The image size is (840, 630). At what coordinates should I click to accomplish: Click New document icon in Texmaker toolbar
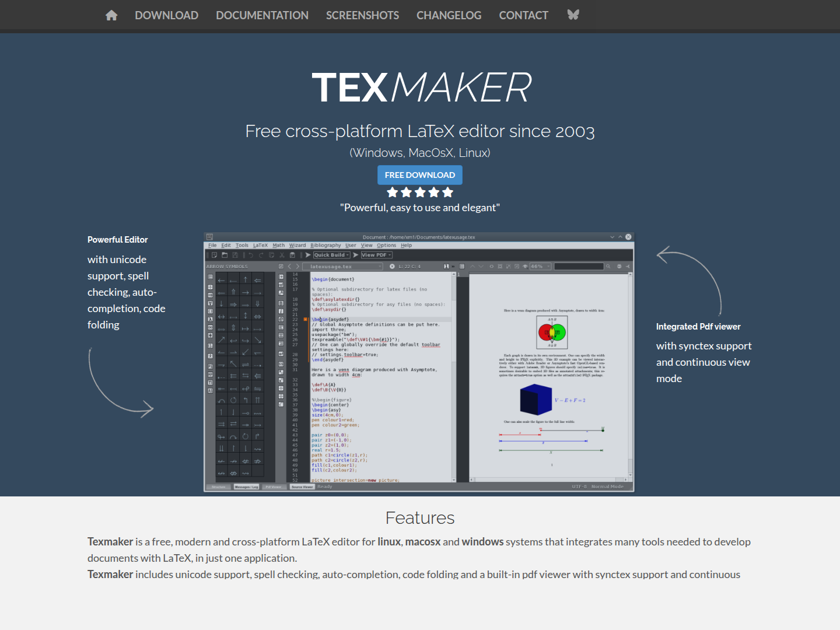(215, 255)
